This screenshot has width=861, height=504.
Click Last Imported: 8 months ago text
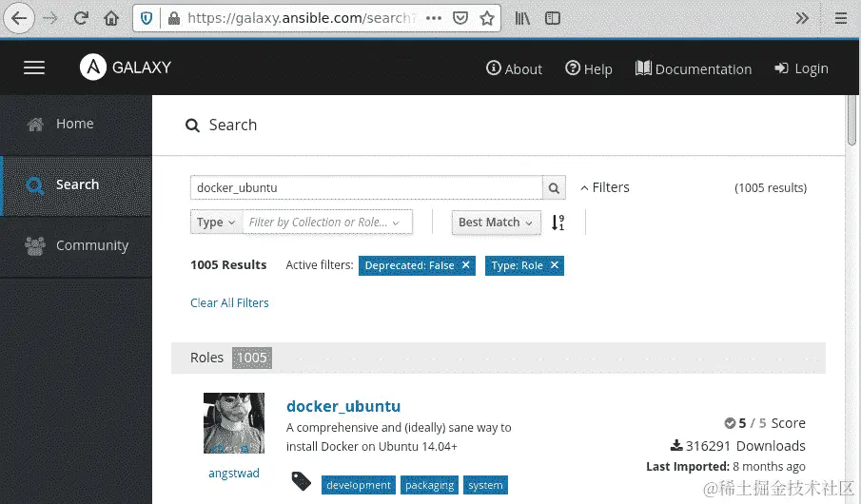(726, 467)
